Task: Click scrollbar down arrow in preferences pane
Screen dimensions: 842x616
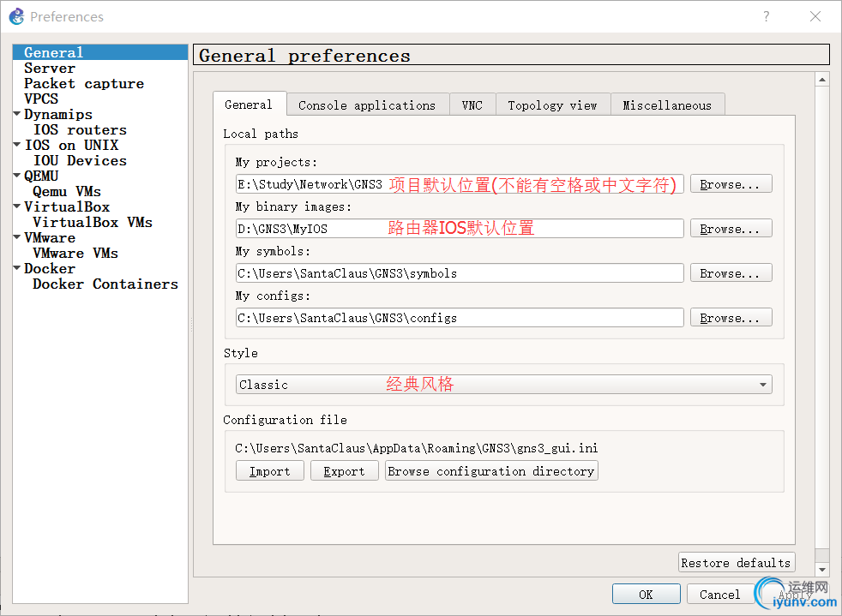Action: [823, 570]
